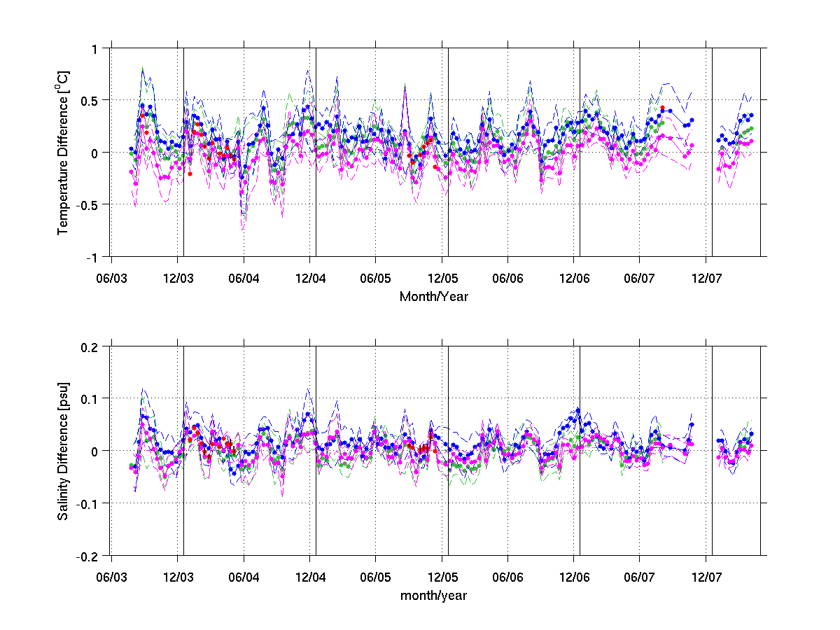The image size is (840, 630).
Task: Click '06/05' under the temperature plot
Action: 376,279
